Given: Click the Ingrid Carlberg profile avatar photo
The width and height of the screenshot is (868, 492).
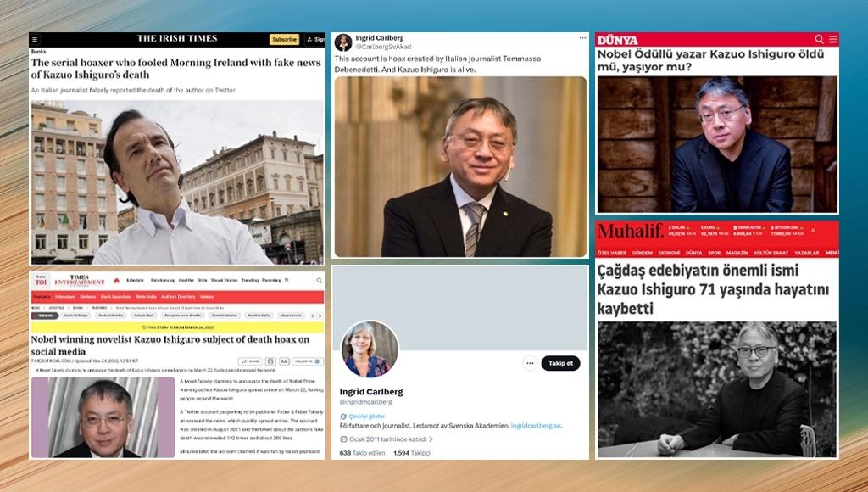Looking at the screenshot, I should pyautogui.click(x=370, y=349).
